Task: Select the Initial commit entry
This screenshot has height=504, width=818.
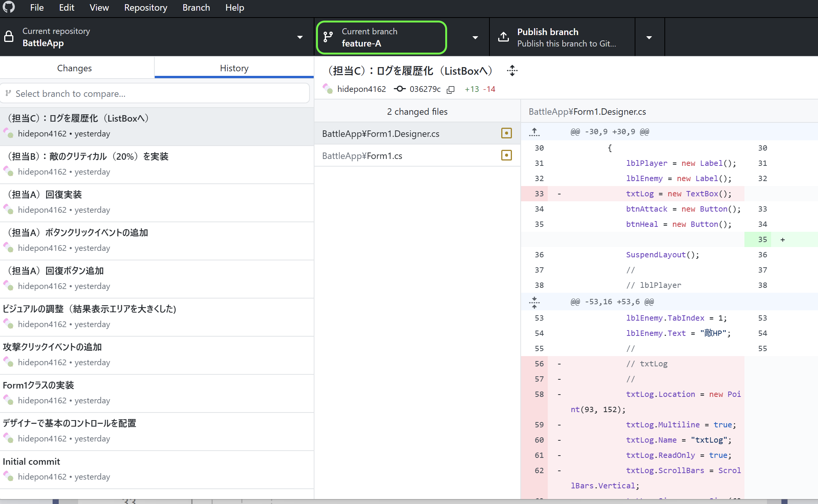Action: tap(157, 470)
